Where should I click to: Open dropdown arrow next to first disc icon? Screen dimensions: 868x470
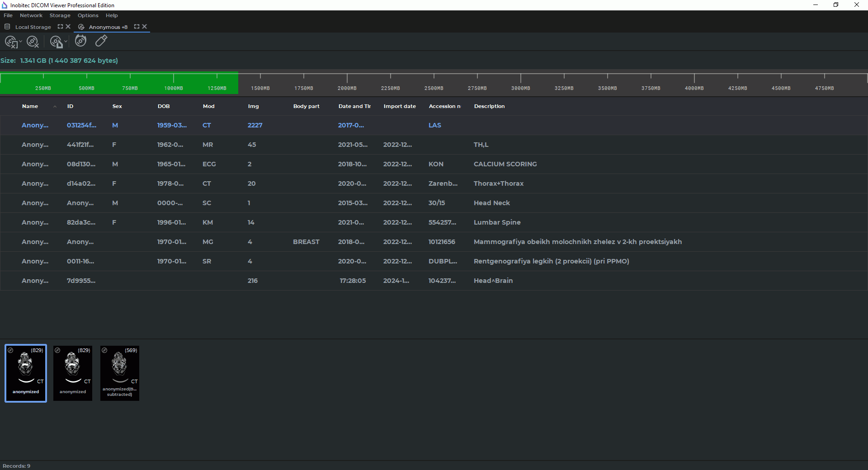coord(20,42)
